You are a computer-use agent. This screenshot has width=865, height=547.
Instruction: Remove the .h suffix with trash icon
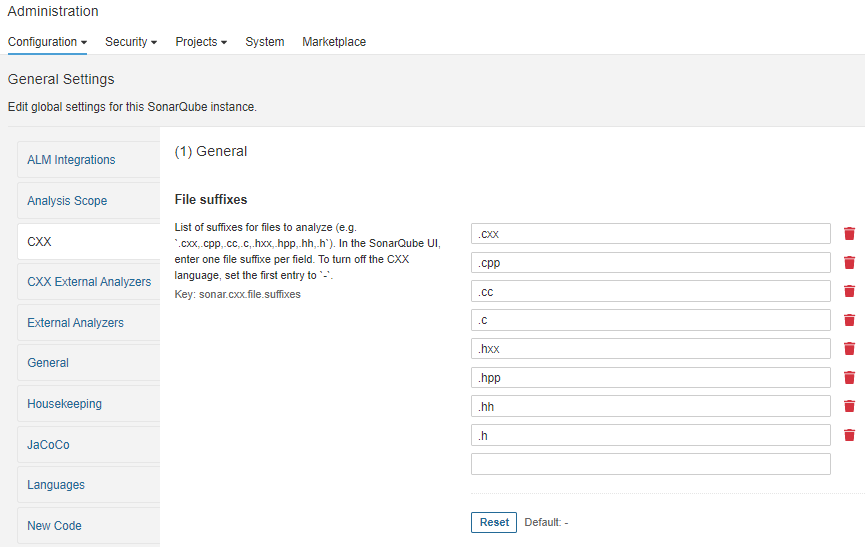pyautogui.click(x=849, y=435)
